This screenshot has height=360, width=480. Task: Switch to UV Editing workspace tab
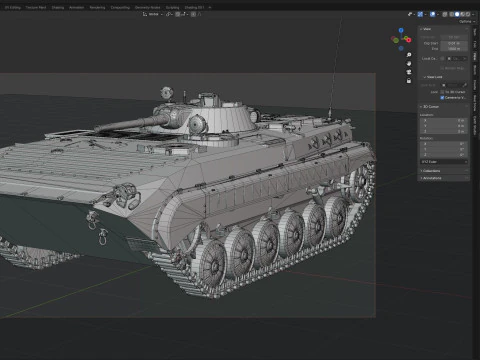pos(12,7)
